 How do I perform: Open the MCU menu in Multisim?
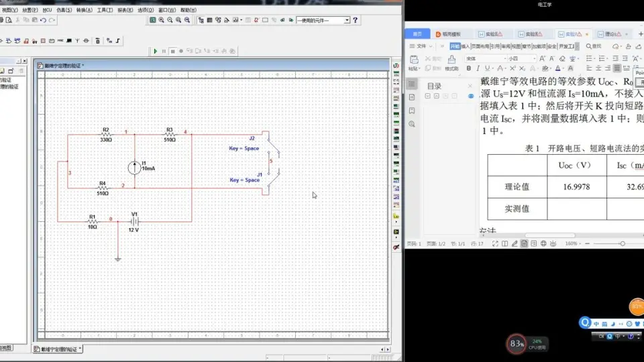click(47, 10)
